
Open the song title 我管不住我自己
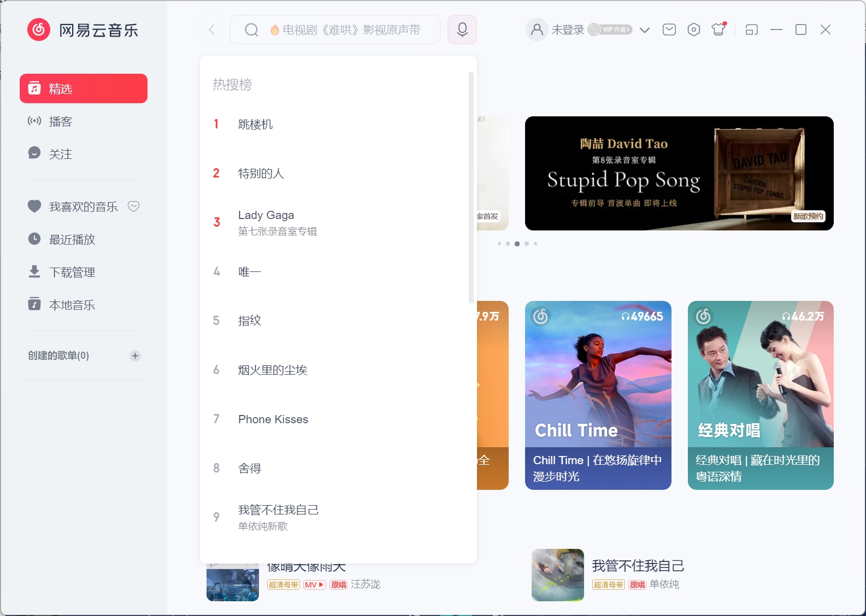(638, 566)
